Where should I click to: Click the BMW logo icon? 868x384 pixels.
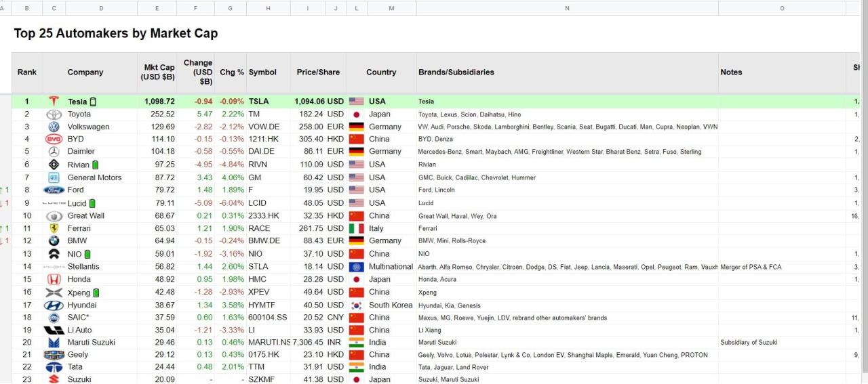(x=54, y=241)
